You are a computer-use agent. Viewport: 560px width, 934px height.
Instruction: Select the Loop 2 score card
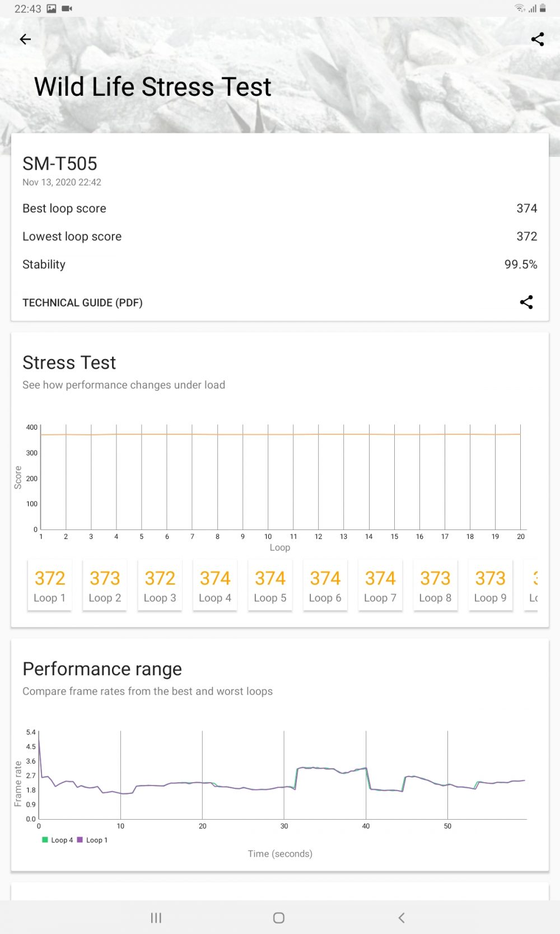pyautogui.click(x=105, y=585)
